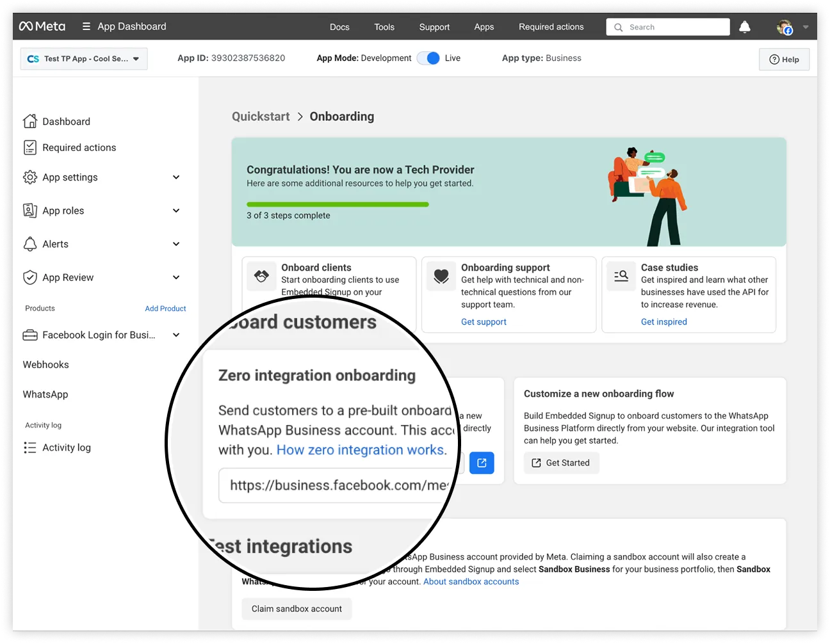Expand the App settings section
The height and width of the screenshot is (644, 830).
tap(176, 177)
